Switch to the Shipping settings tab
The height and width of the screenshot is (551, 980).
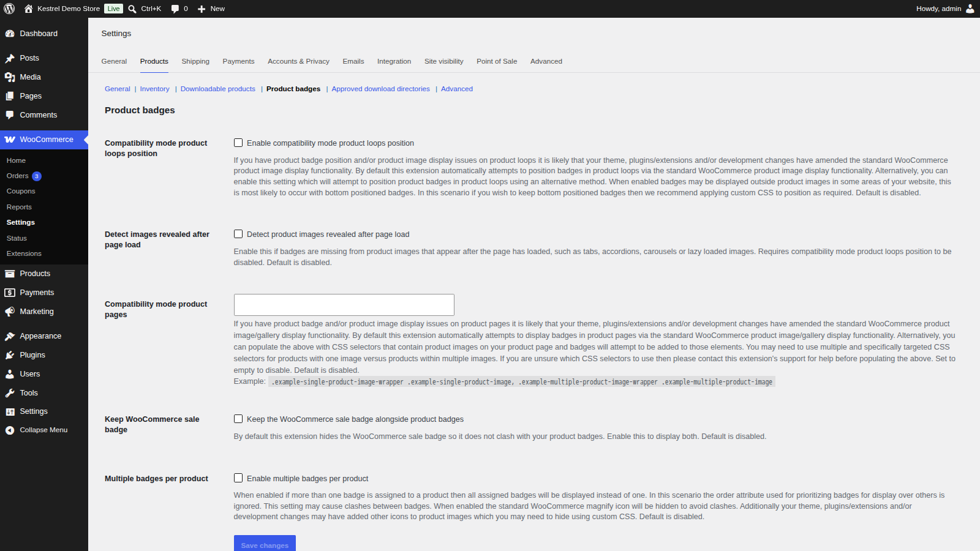(195, 61)
